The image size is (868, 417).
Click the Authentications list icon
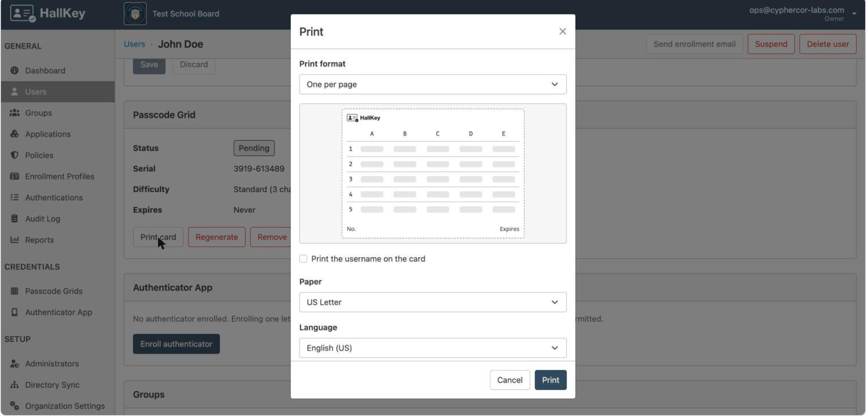pyautogui.click(x=14, y=197)
